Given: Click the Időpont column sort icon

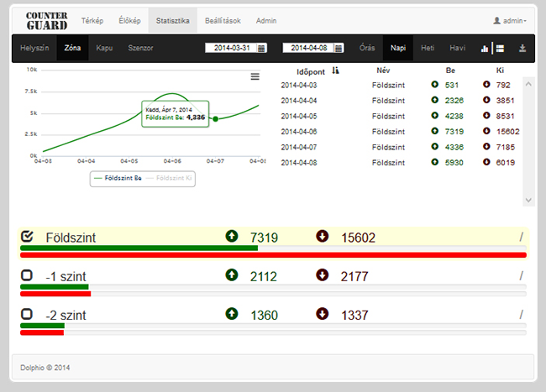Looking at the screenshot, I should click(x=336, y=71).
